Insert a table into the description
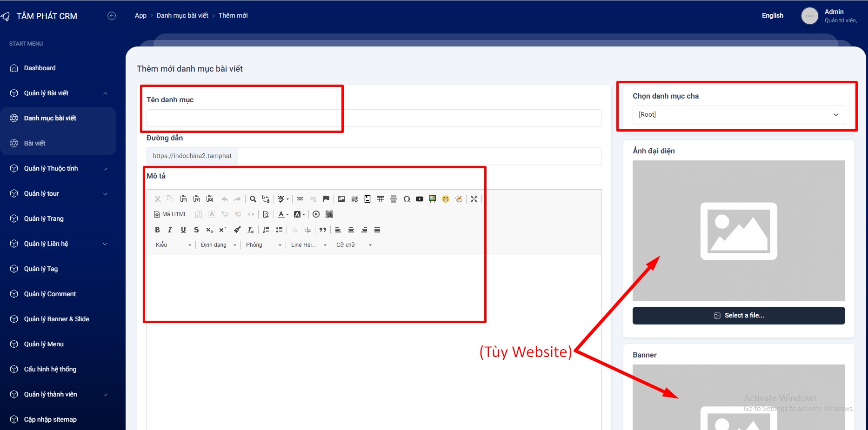 pos(381,199)
